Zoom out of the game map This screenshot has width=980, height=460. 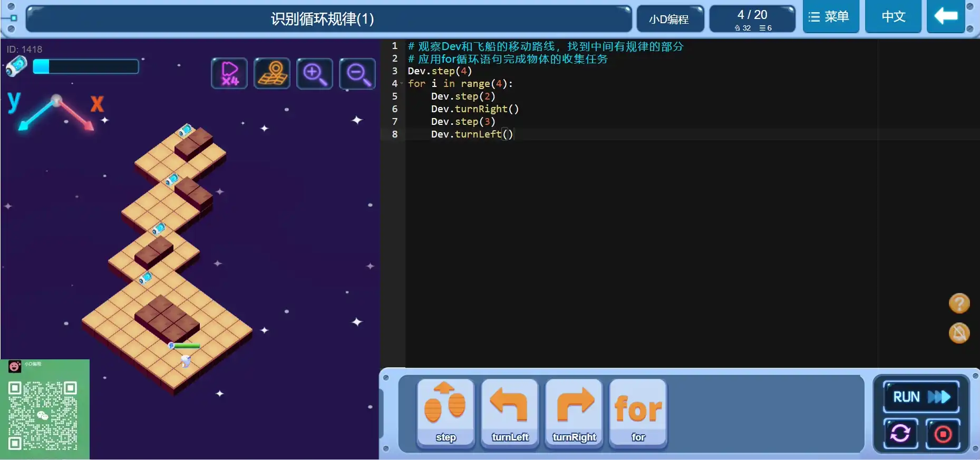[357, 74]
